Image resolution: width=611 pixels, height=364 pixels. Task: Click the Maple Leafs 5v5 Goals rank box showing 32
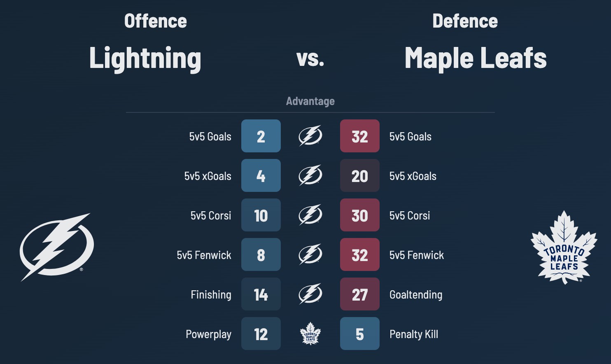(x=360, y=136)
